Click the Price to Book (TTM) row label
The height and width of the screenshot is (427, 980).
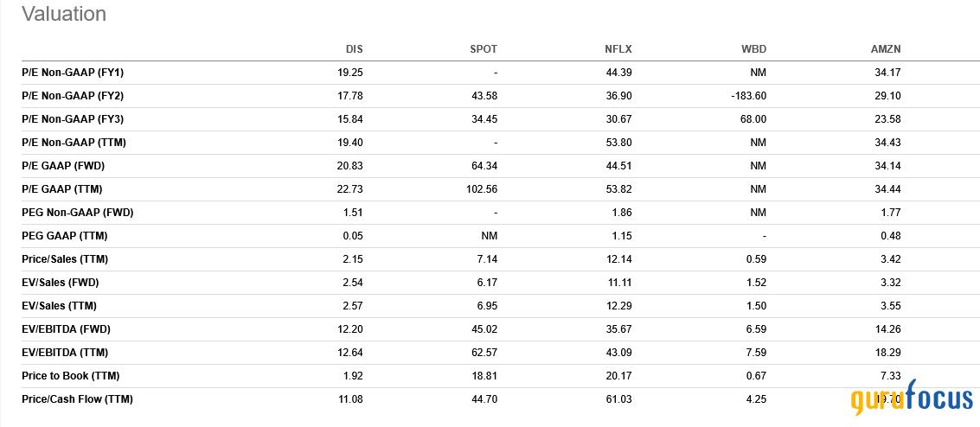pos(71,376)
